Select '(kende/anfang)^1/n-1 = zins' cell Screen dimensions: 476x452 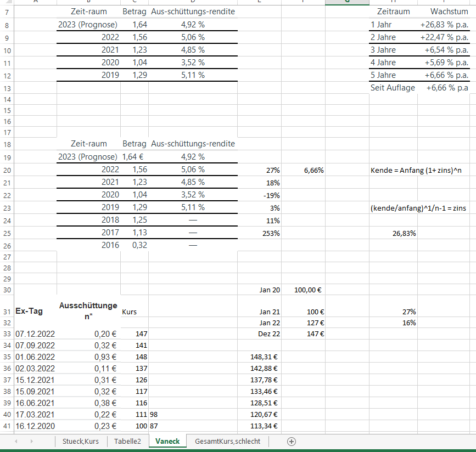pos(418,208)
